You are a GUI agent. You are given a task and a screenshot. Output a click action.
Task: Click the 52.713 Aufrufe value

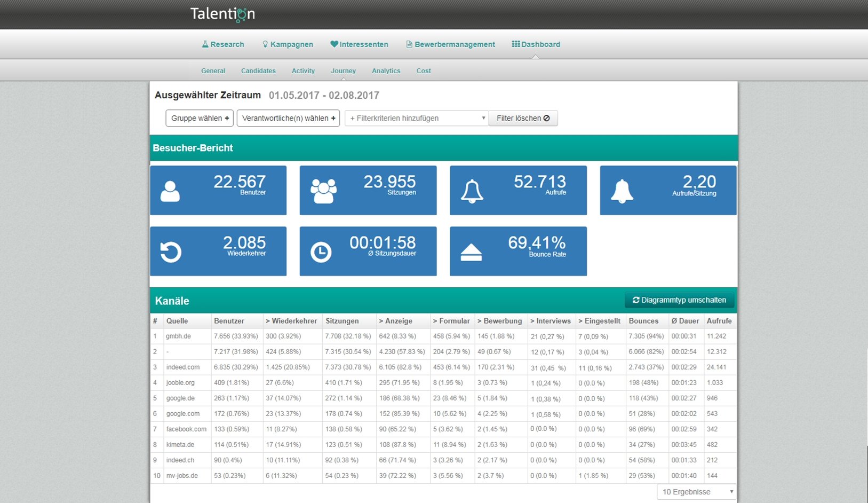(x=540, y=182)
